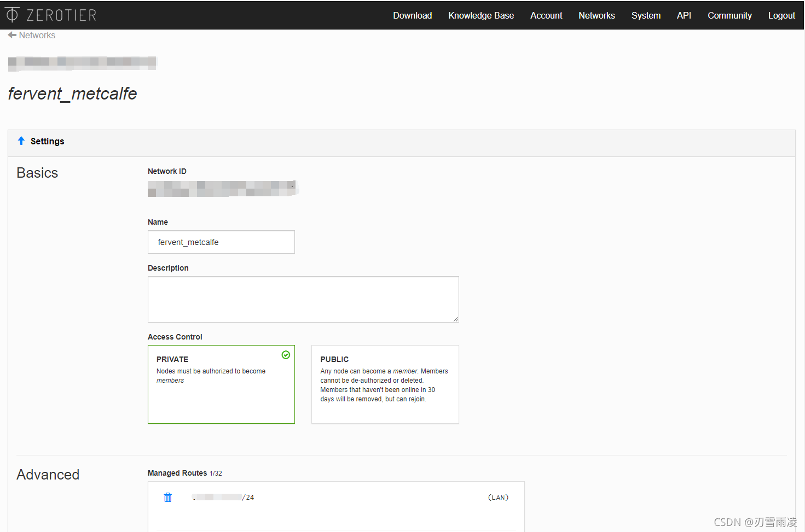Click the Settings header label
Image resolution: width=805 pixels, height=532 pixels.
pyautogui.click(x=48, y=141)
